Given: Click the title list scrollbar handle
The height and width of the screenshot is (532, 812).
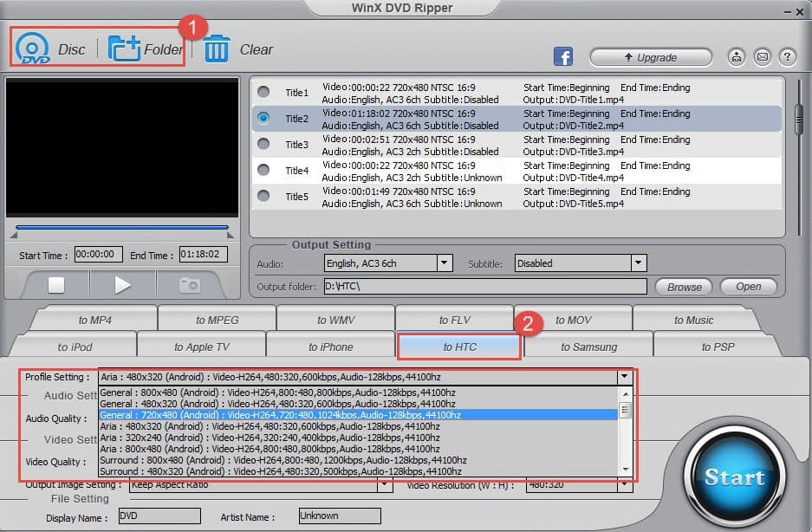Looking at the screenshot, I should tap(799, 120).
